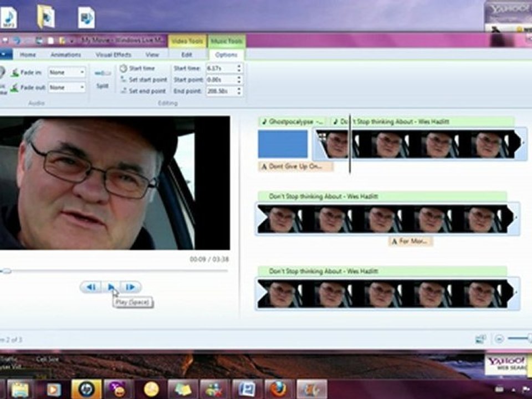
Task: Click the zoom time scale slider
Action: [519, 338]
